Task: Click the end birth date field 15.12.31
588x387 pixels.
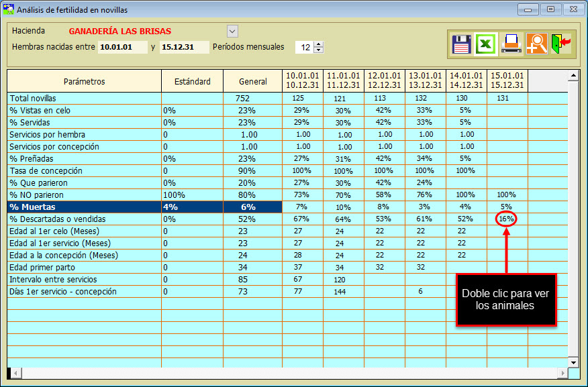Action: click(x=184, y=47)
